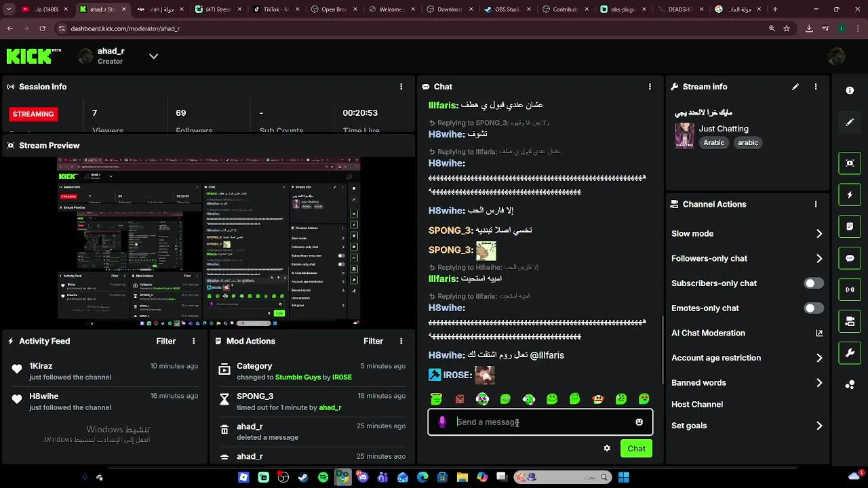The image size is (868, 488).
Task: Open the Mod Actions Filter
Action: pyautogui.click(x=374, y=341)
